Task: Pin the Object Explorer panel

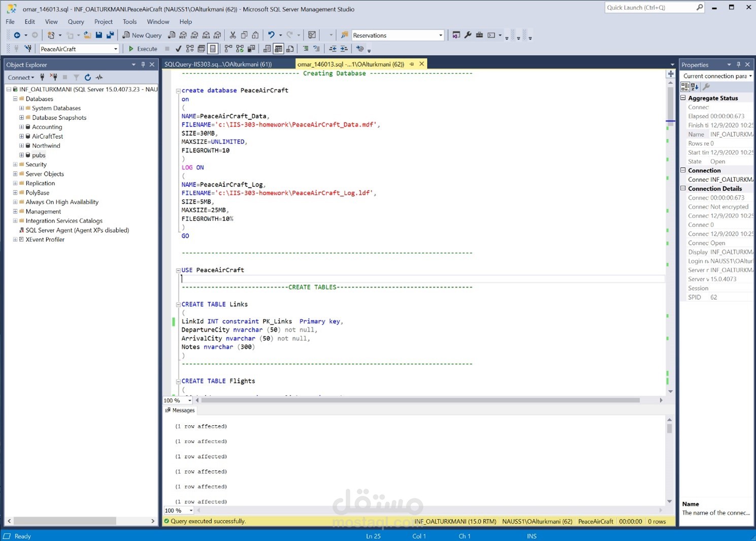Action: click(143, 65)
